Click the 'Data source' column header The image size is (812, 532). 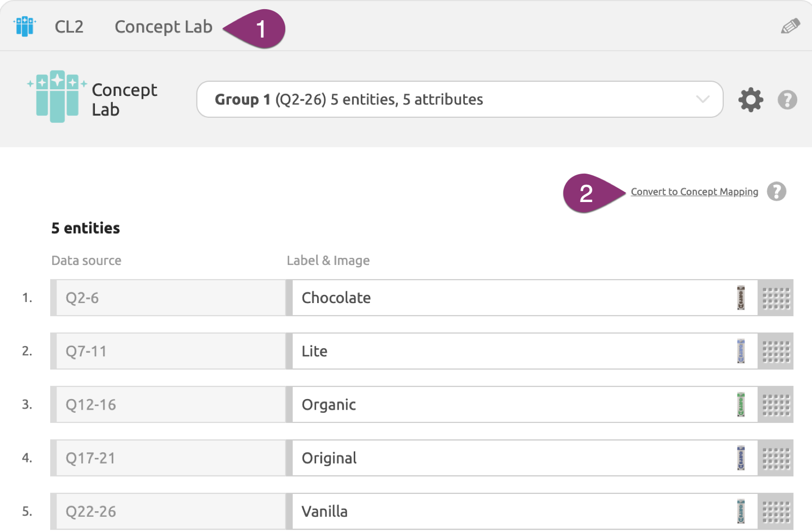[x=86, y=260]
